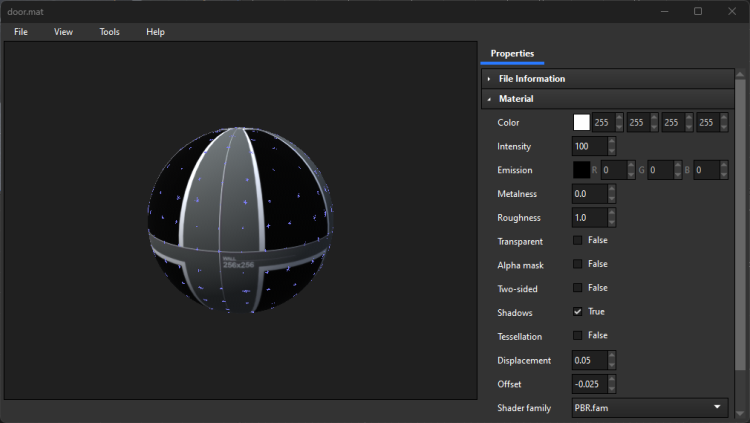Image resolution: width=750 pixels, height=423 pixels.
Task: Open the File menu
Action: point(21,32)
